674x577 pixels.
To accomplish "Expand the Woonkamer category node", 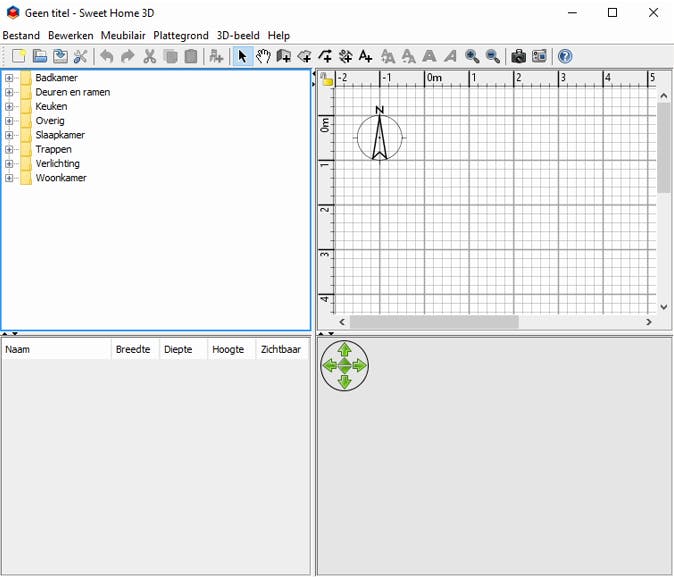I will (x=9, y=178).
